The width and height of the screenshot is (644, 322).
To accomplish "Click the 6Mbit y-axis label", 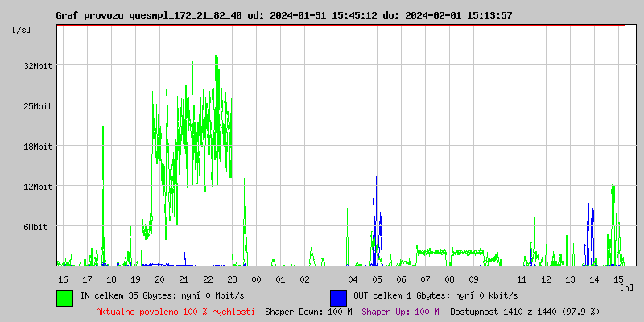I will click(35, 227).
